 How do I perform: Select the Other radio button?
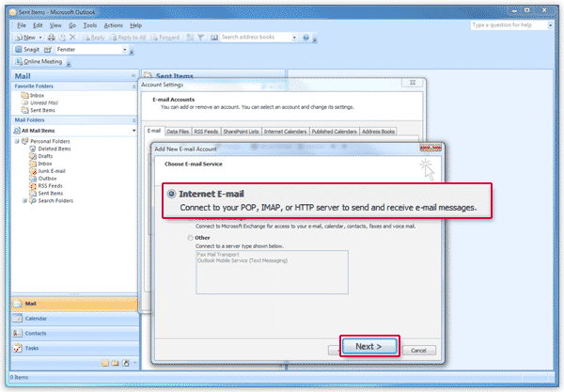(190, 238)
